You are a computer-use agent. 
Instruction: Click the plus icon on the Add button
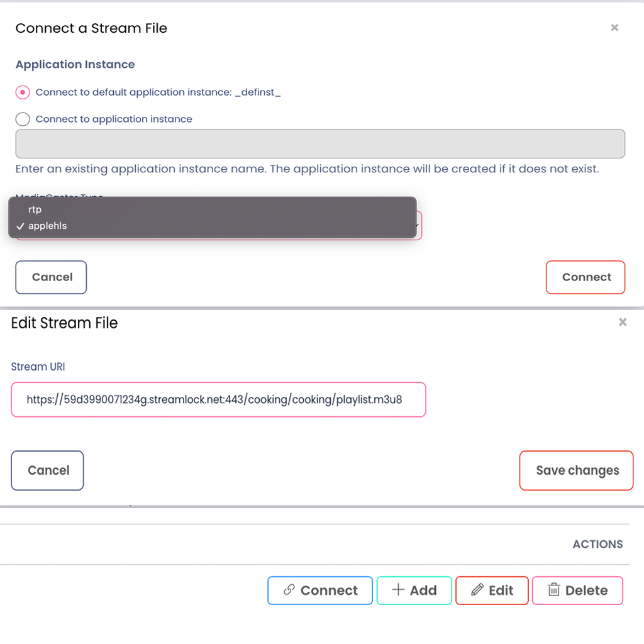[x=398, y=590]
